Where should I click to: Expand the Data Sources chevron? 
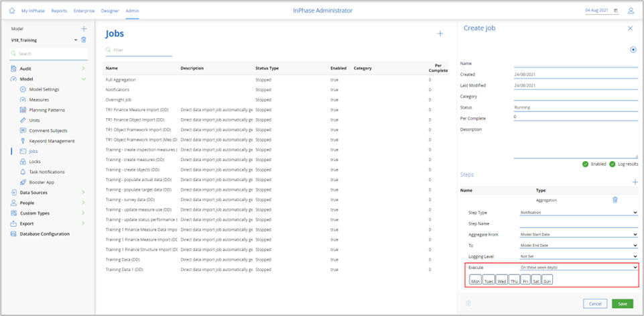pyautogui.click(x=83, y=193)
